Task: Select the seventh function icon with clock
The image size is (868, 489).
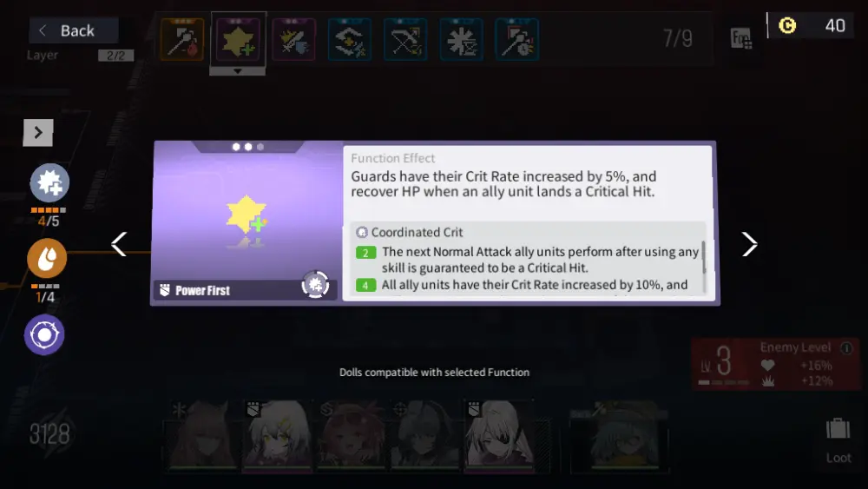Action: pyautogui.click(x=517, y=39)
